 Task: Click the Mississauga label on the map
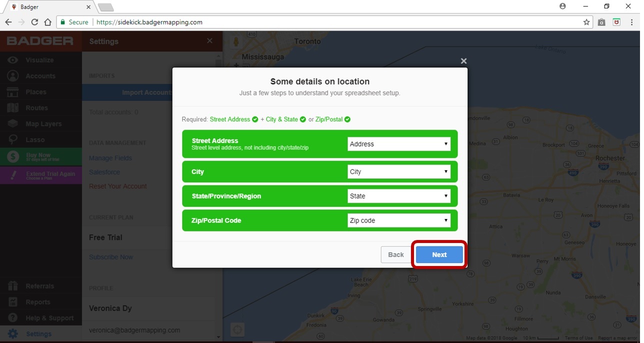[x=262, y=57]
